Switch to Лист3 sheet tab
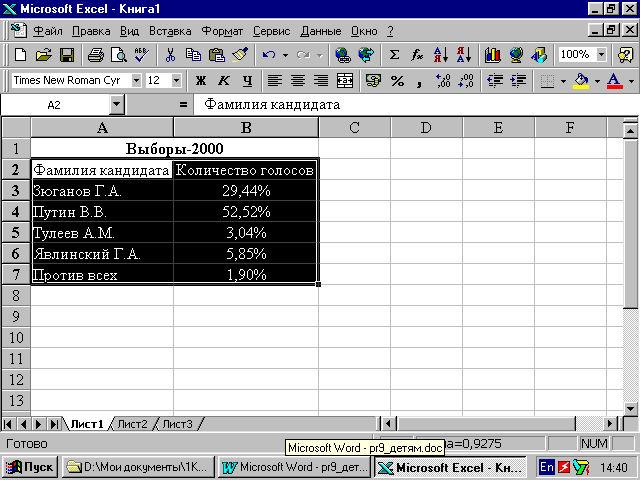Viewport: 640px width, 480px height. 177,424
